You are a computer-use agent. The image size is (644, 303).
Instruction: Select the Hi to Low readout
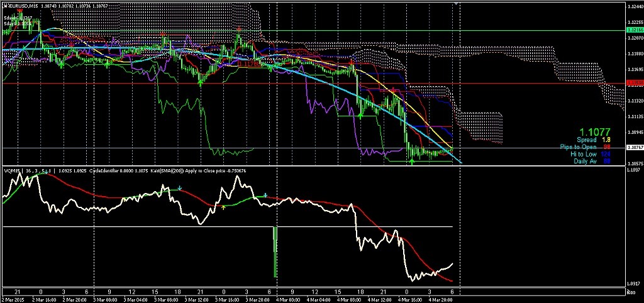click(x=590, y=154)
